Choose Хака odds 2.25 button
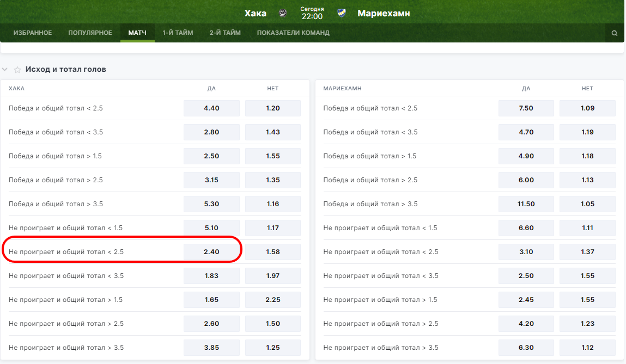This screenshot has height=364, width=626. click(273, 299)
